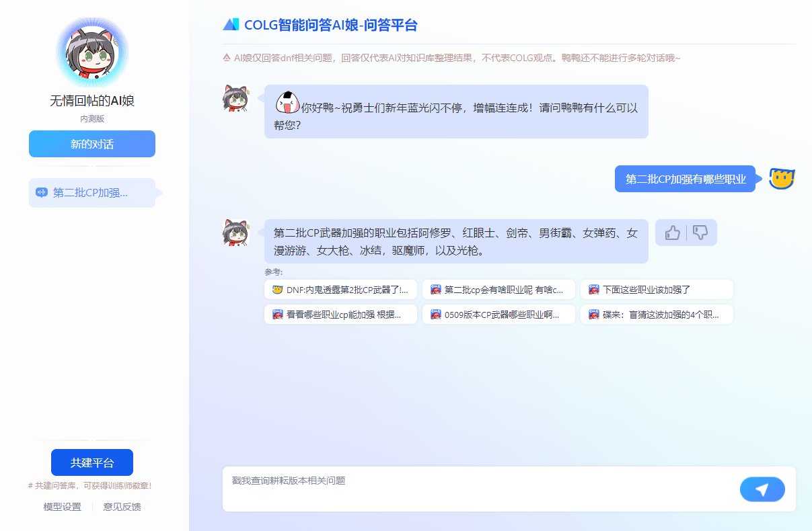Open reference 看看哪些职业cp能加强
The width and height of the screenshot is (812, 531).
click(x=340, y=315)
